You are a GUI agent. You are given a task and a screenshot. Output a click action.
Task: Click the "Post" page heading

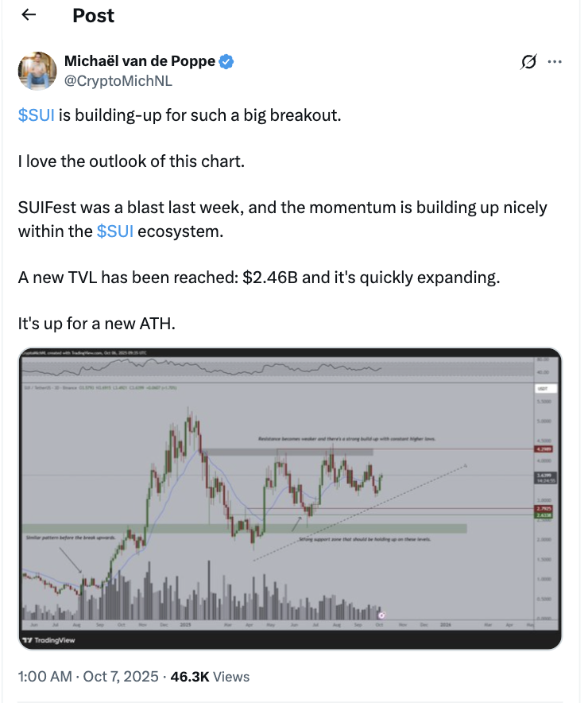pos(93,15)
